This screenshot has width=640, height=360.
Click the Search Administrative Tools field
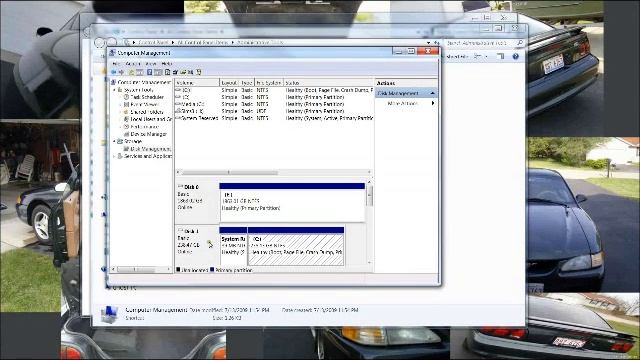tap(484, 42)
